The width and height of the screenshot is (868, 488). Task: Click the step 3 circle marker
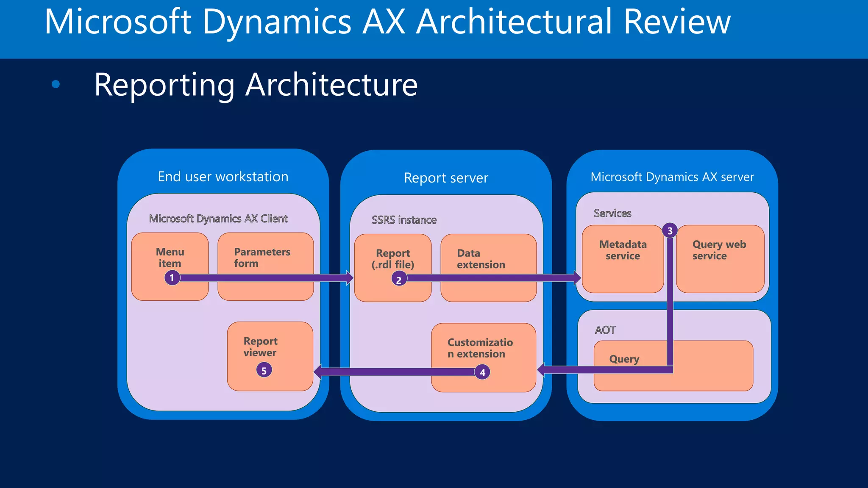670,231
